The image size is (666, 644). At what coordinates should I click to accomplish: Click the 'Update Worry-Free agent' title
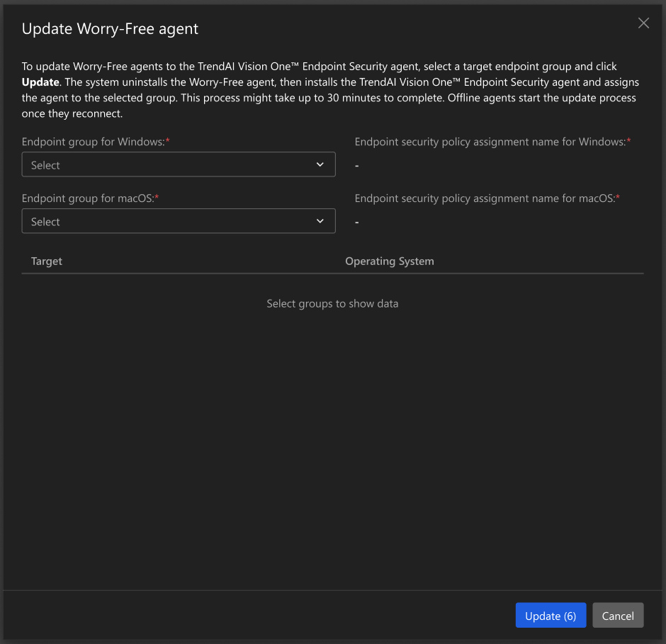coord(110,29)
